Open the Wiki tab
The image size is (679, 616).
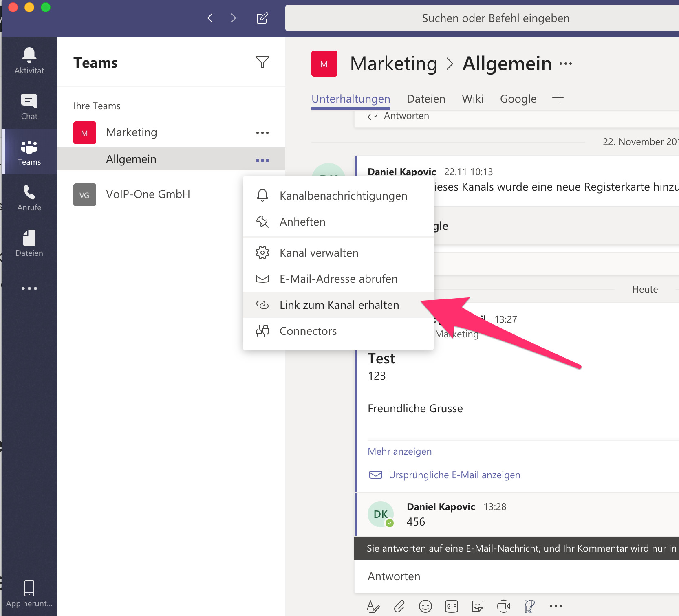tap(473, 99)
